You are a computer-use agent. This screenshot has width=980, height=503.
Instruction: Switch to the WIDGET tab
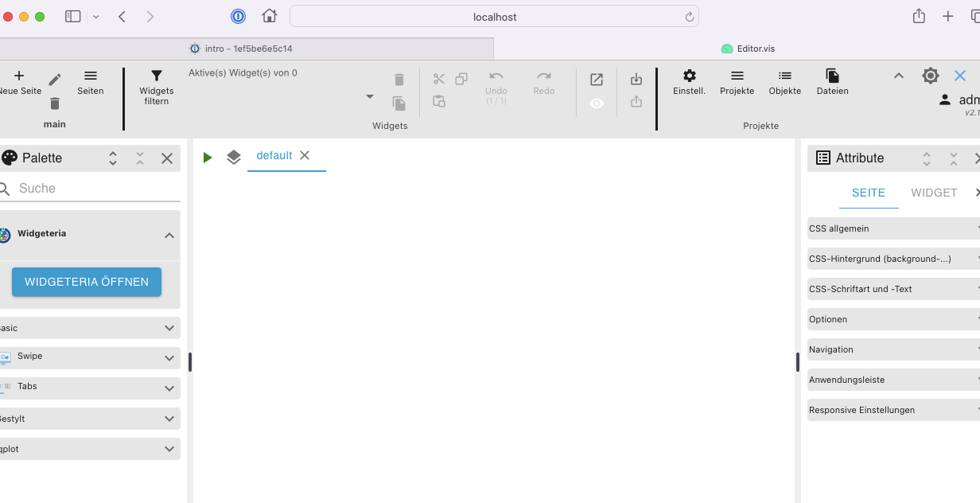click(x=934, y=193)
